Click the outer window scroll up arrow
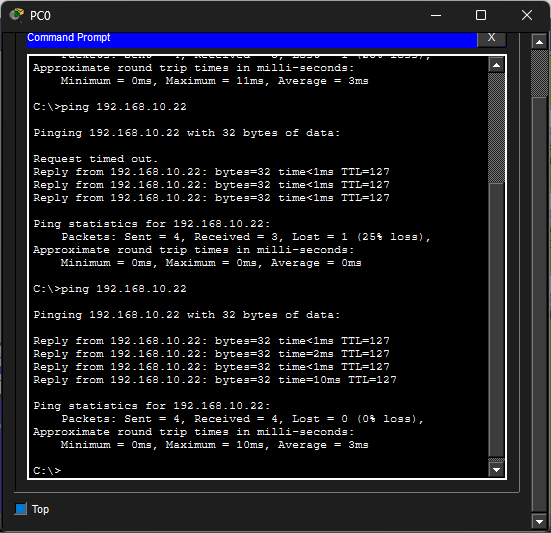This screenshot has height=533, width=551. (539, 42)
